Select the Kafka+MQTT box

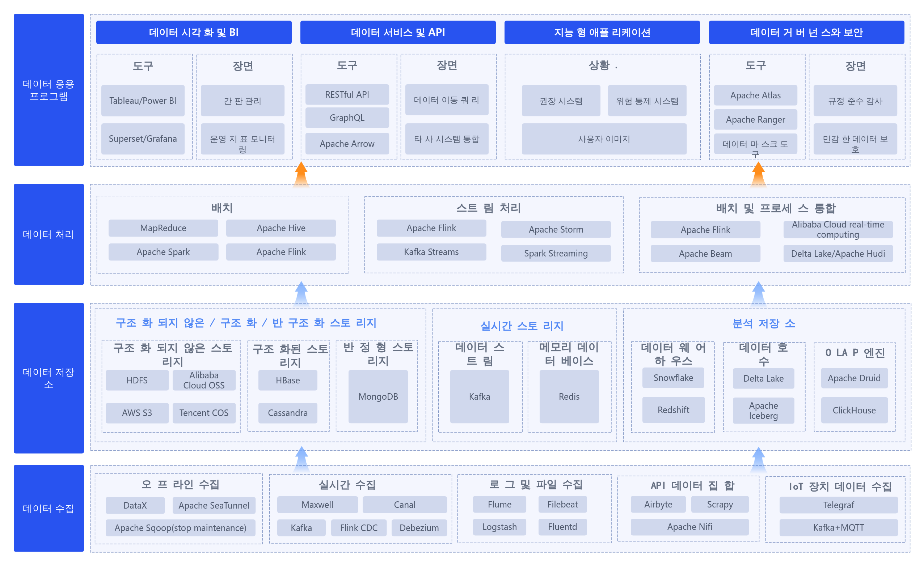839,527
